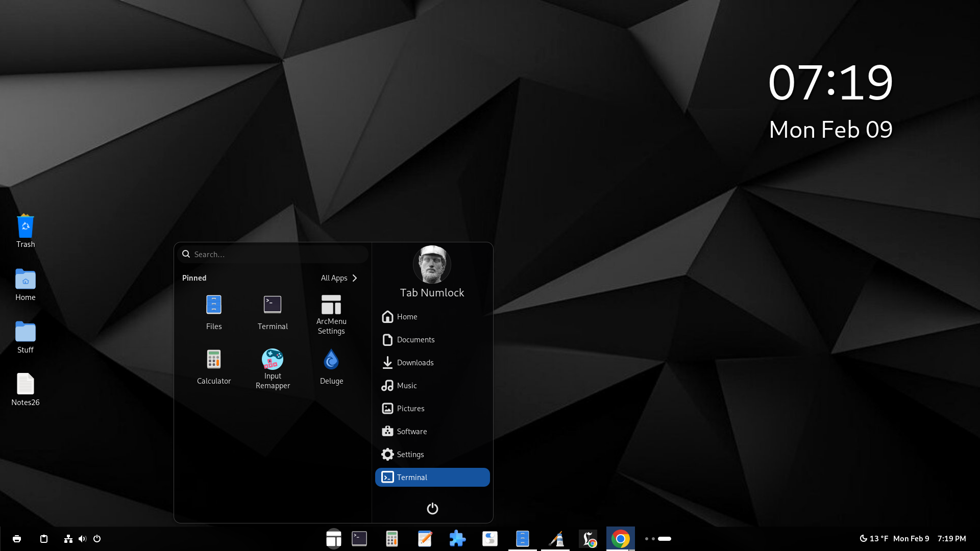Open the text editor icon in the taskbar

coord(425,539)
